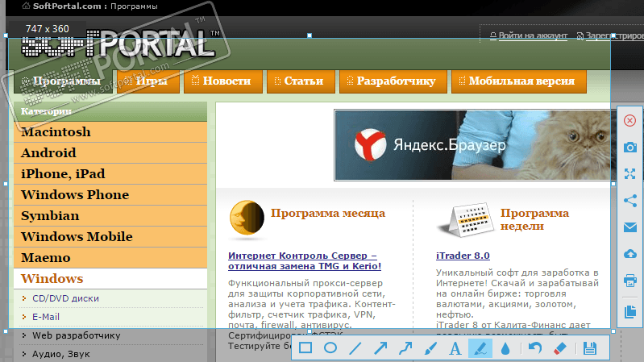Open the Программы tab

point(63,81)
